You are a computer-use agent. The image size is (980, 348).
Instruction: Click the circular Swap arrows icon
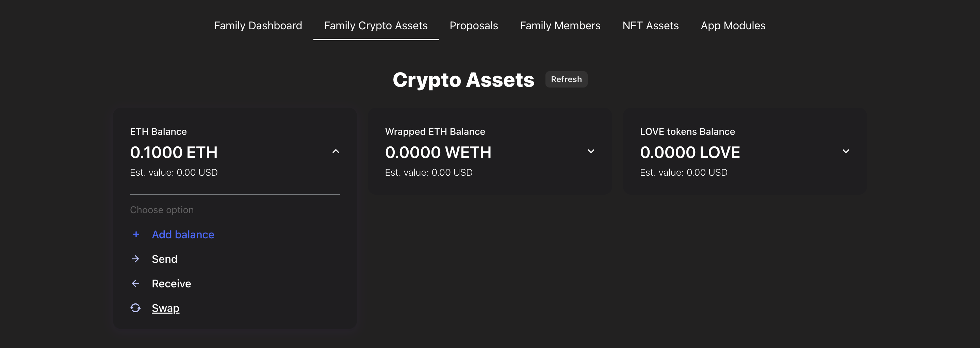(135, 307)
